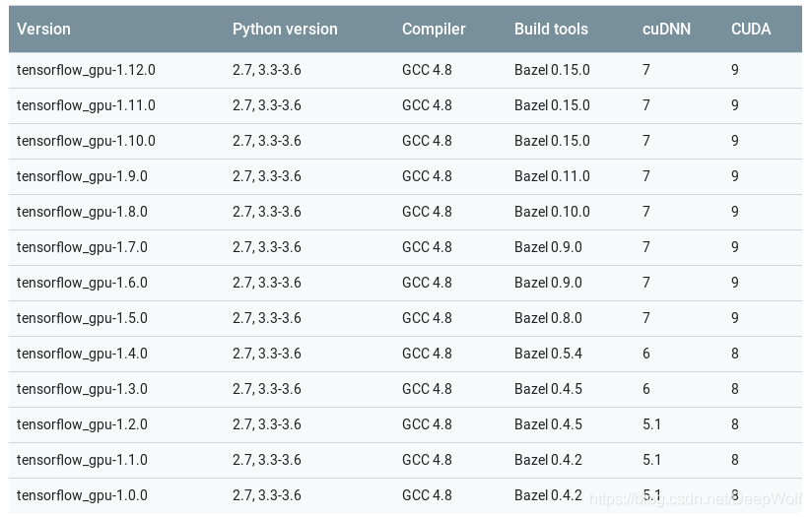The image size is (812, 517).
Task: Click CUDA value 8 in the 1.4.0 row
Action: [735, 354]
